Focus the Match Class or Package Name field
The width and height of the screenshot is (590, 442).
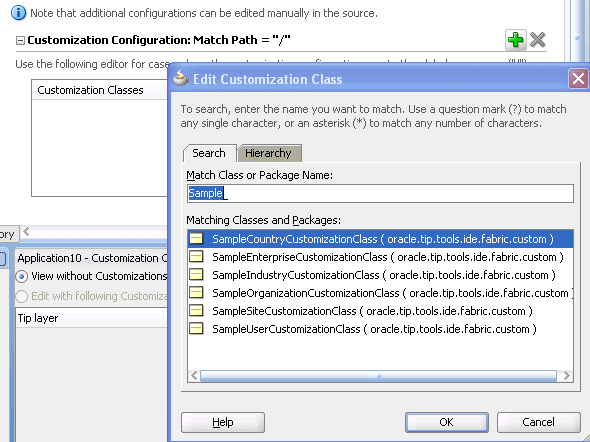(x=380, y=193)
